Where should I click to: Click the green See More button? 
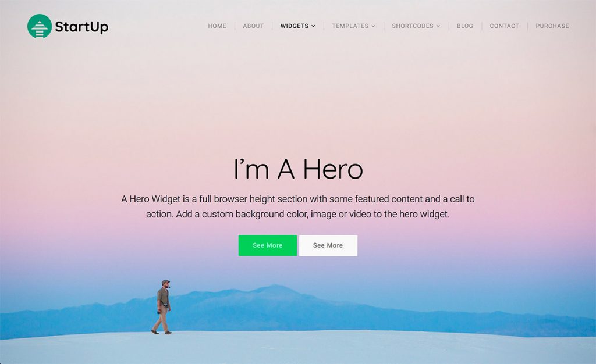268,245
